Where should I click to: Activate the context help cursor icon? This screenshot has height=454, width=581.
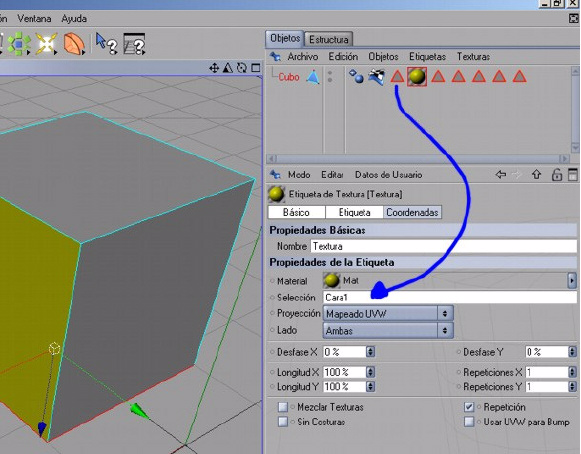tap(106, 44)
